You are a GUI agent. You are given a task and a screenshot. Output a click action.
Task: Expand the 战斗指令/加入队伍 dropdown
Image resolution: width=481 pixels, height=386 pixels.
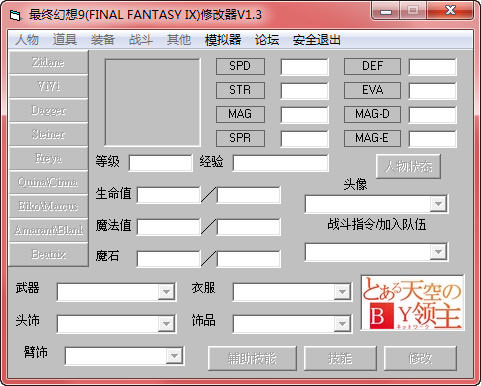coord(438,252)
